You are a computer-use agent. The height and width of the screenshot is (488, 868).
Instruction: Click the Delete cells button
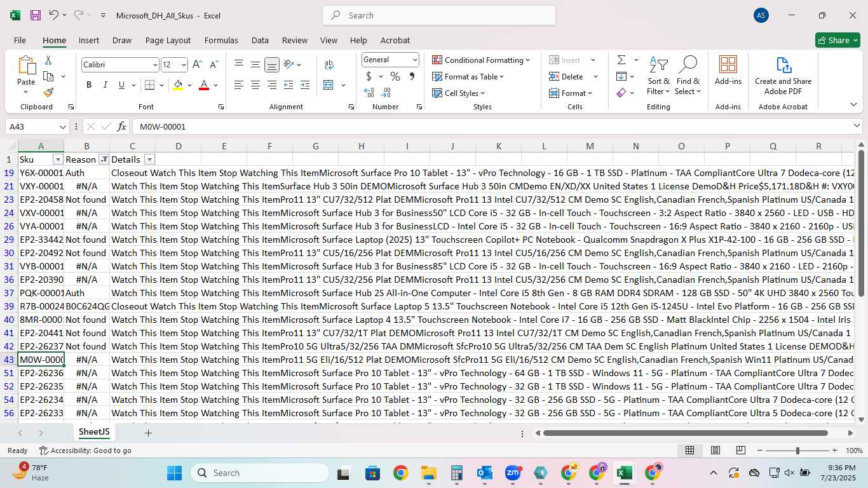click(x=566, y=76)
